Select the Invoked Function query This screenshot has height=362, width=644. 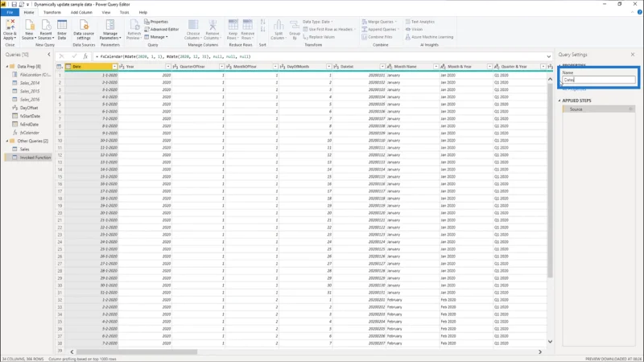35,158
